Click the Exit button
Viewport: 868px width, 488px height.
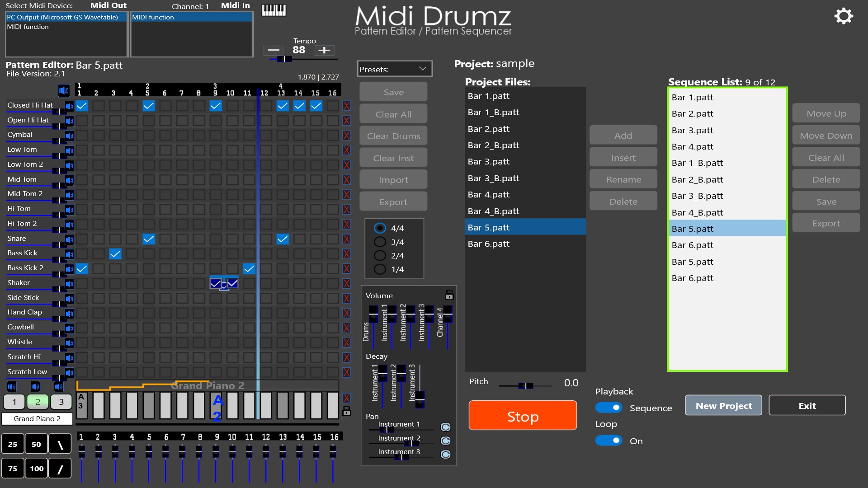click(x=807, y=405)
